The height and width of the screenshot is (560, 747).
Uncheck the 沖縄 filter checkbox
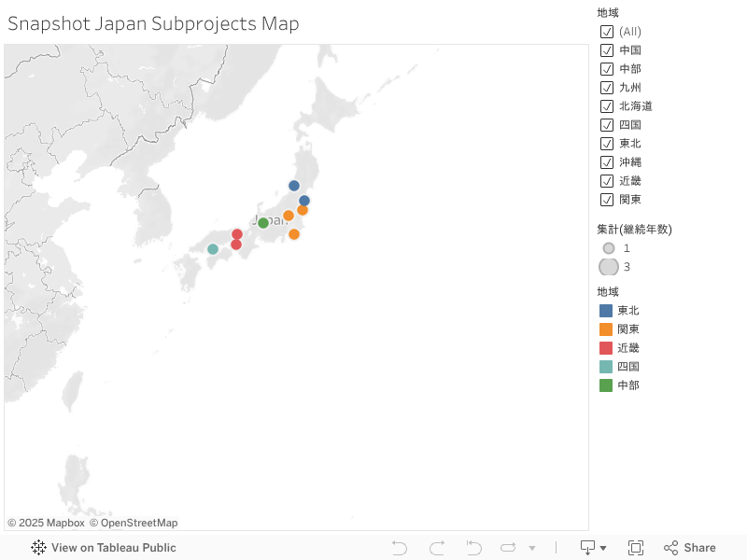606,162
